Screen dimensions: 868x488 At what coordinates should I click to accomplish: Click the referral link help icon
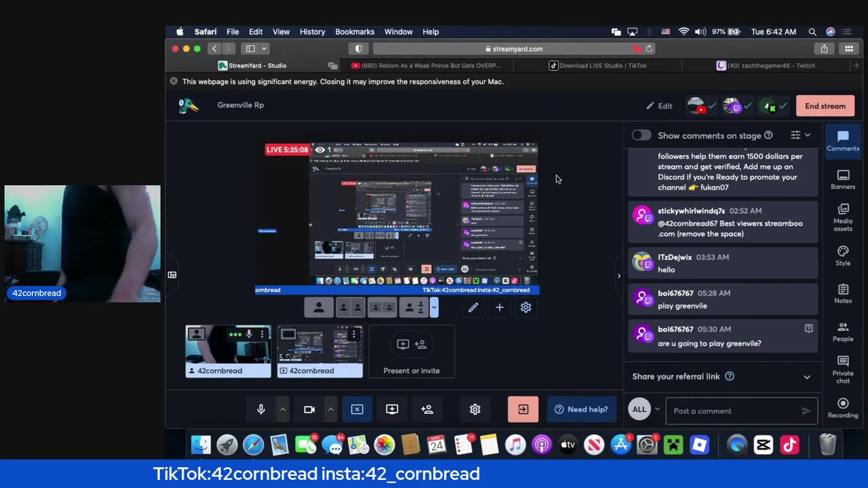[x=730, y=376]
